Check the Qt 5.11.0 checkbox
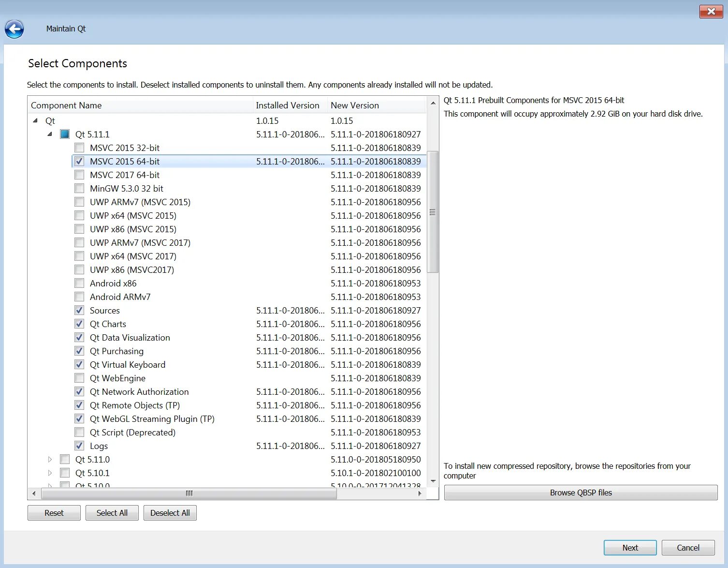The height and width of the screenshot is (568, 728). pos(65,459)
